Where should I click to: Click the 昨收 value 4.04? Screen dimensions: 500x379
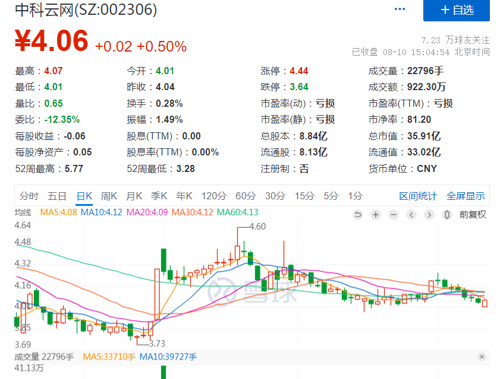point(165,87)
